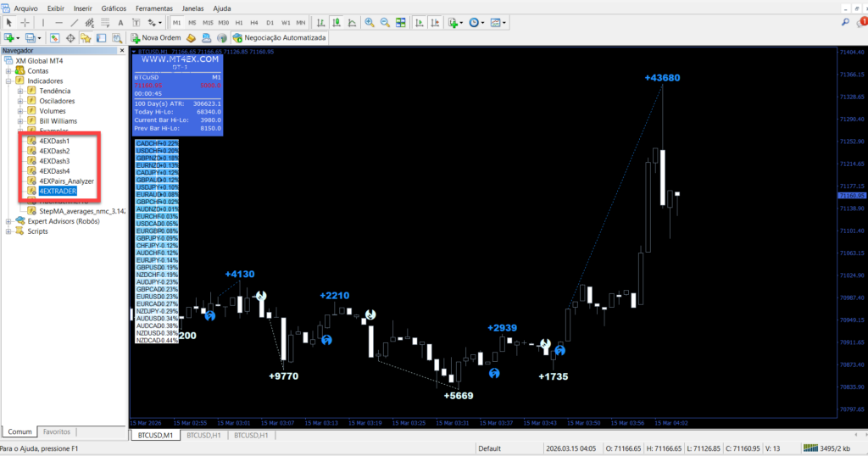The height and width of the screenshot is (456, 868).
Task: Select the 4EXDash1 indicator
Action: (x=54, y=141)
